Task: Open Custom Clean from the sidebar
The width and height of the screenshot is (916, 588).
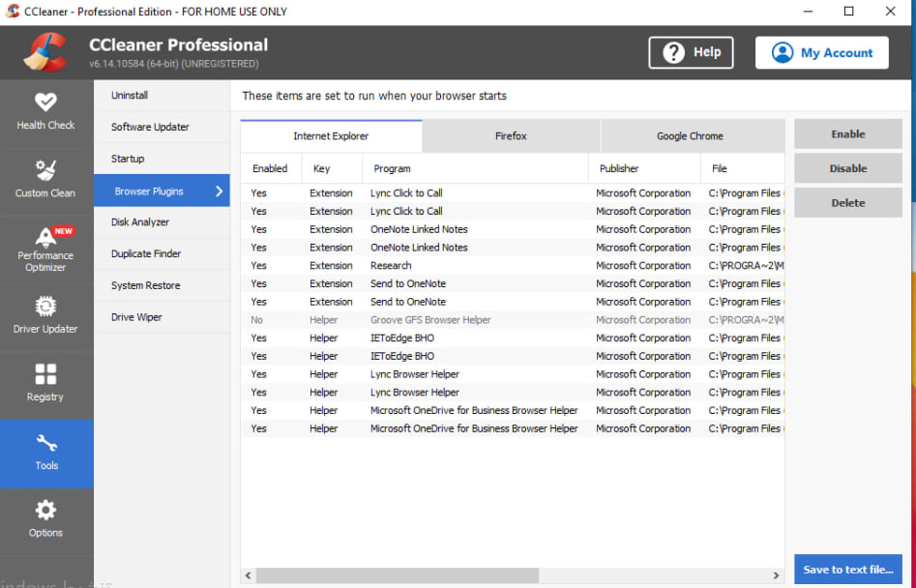Action: click(46, 181)
